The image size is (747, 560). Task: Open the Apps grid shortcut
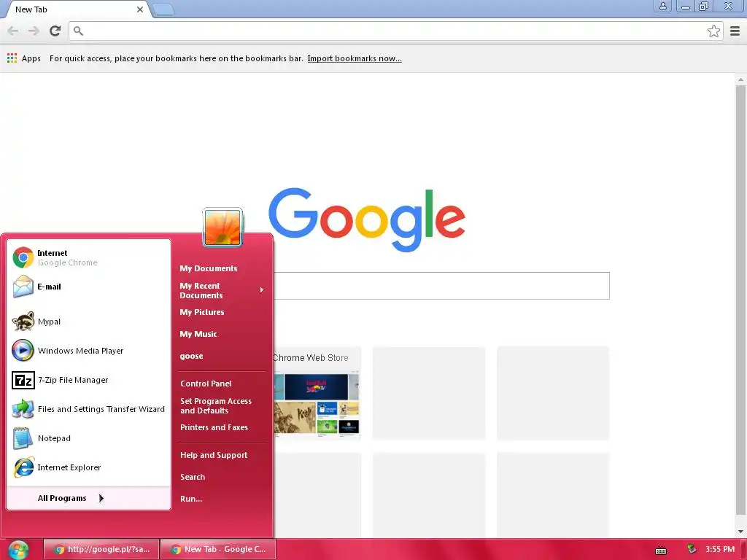(x=24, y=58)
